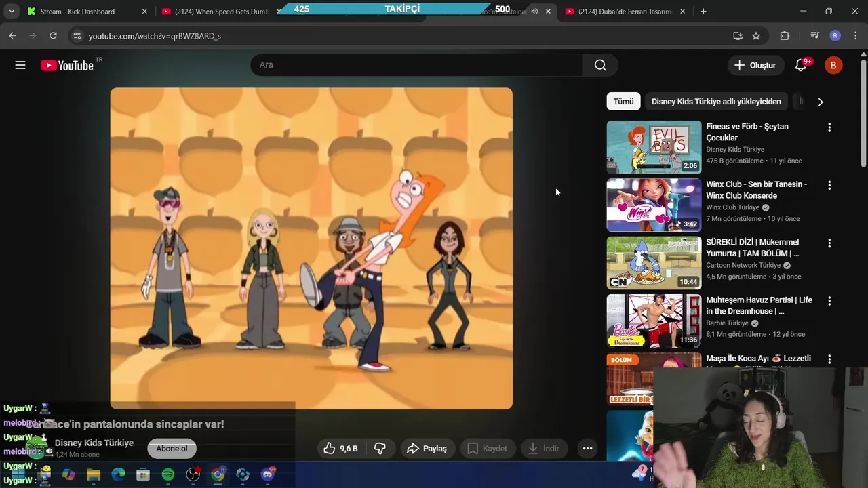Open Chrome extensions puzzle icon
This screenshot has width=868, height=488.
[x=785, y=35]
